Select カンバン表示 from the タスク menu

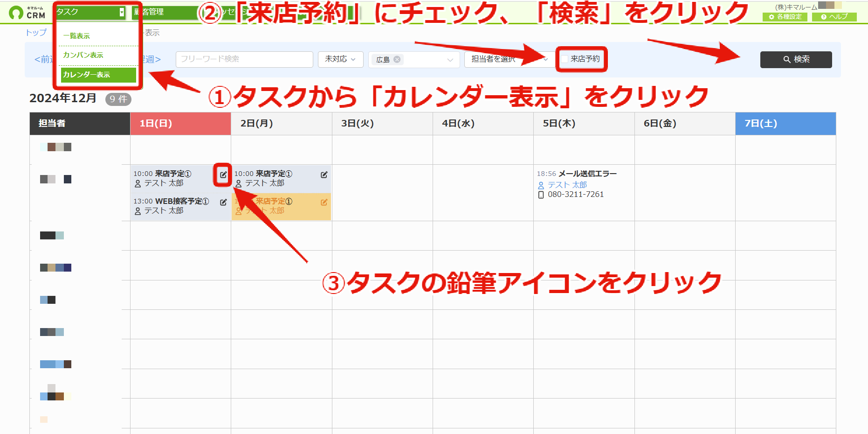[83, 55]
